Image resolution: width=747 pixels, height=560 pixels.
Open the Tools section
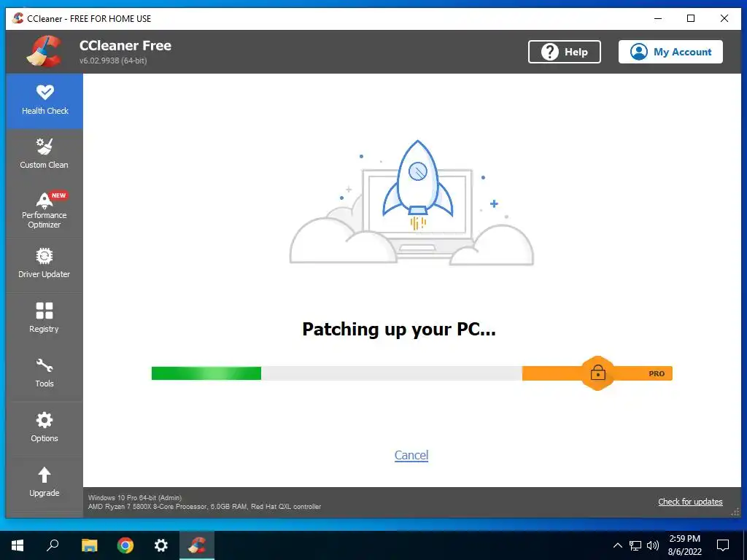(44, 374)
